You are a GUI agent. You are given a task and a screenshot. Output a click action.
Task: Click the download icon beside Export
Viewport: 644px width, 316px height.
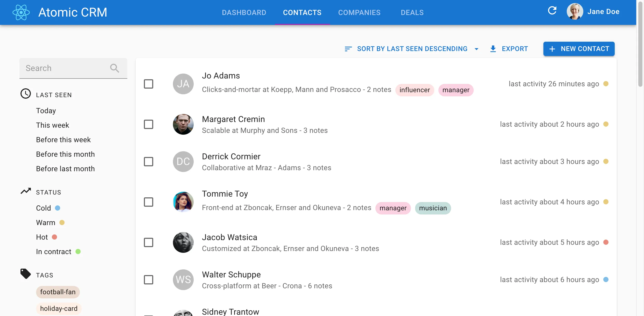click(x=492, y=49)
